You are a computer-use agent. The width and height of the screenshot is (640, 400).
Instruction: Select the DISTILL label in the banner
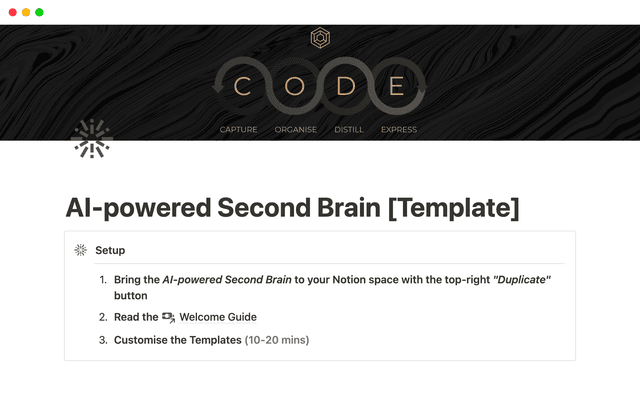349,130
